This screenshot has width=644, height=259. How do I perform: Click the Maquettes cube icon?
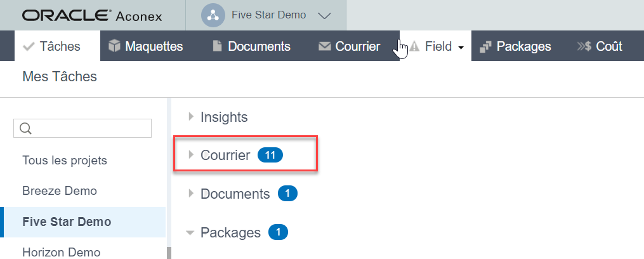(x=114, y=46)
